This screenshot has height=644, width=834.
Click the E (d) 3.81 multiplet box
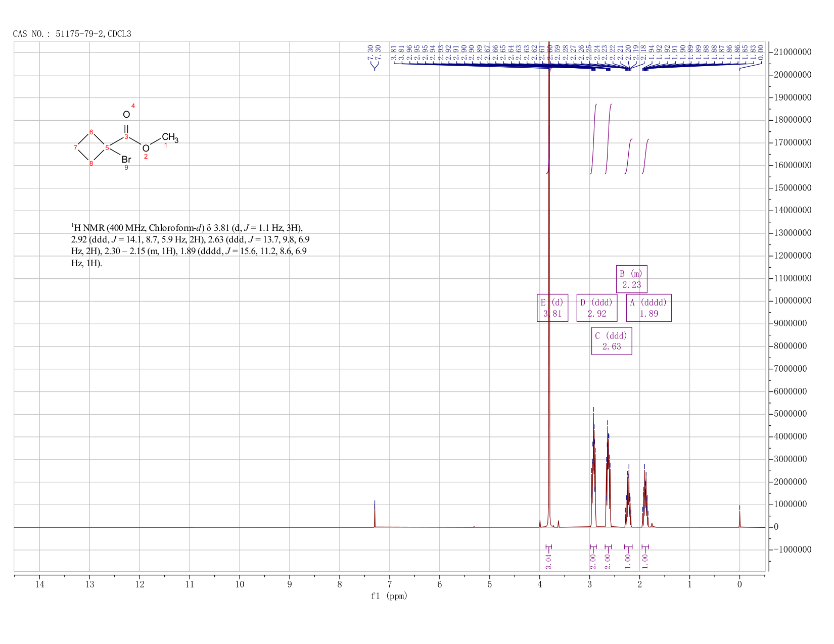point(552,308)
